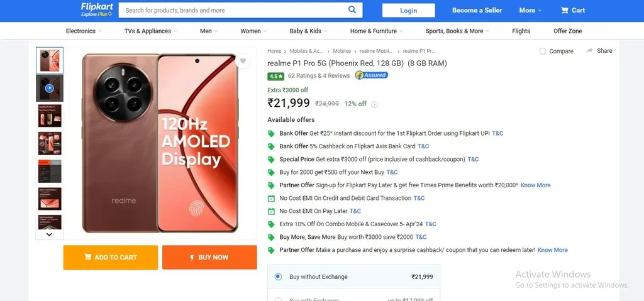
Task: Show more thumbnails with down chevron
Action: tap(49, 234)
